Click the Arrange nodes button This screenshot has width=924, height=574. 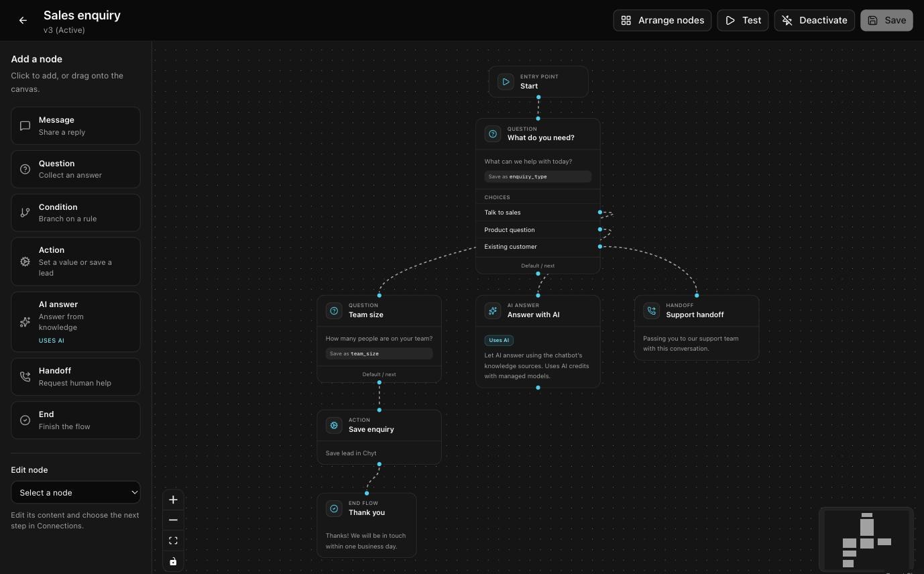coord(662,20)
